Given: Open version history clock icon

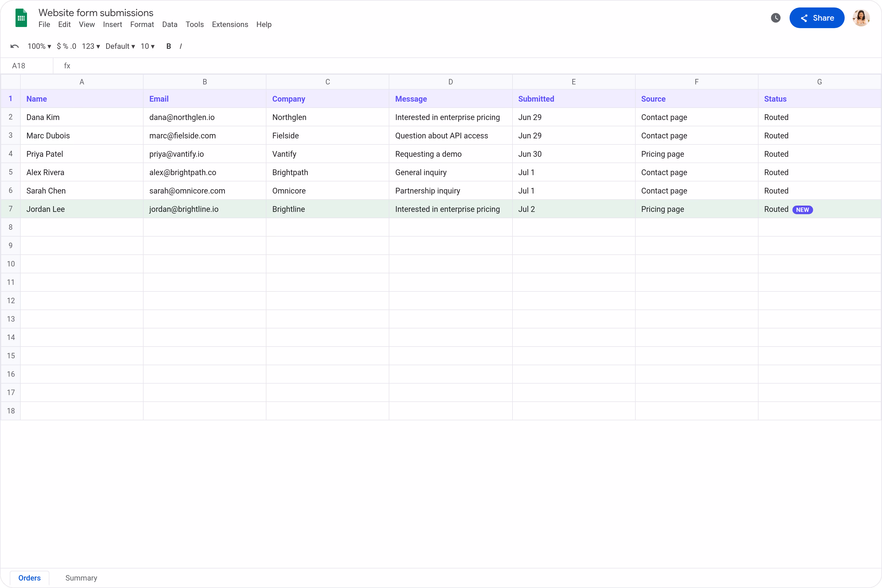Looking at the screenshot, I should 775,18.
